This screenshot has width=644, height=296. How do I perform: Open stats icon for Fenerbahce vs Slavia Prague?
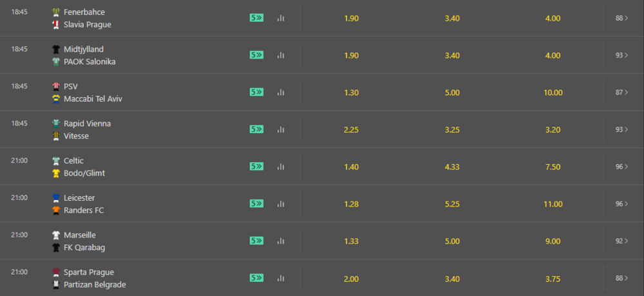click(281, 18)
